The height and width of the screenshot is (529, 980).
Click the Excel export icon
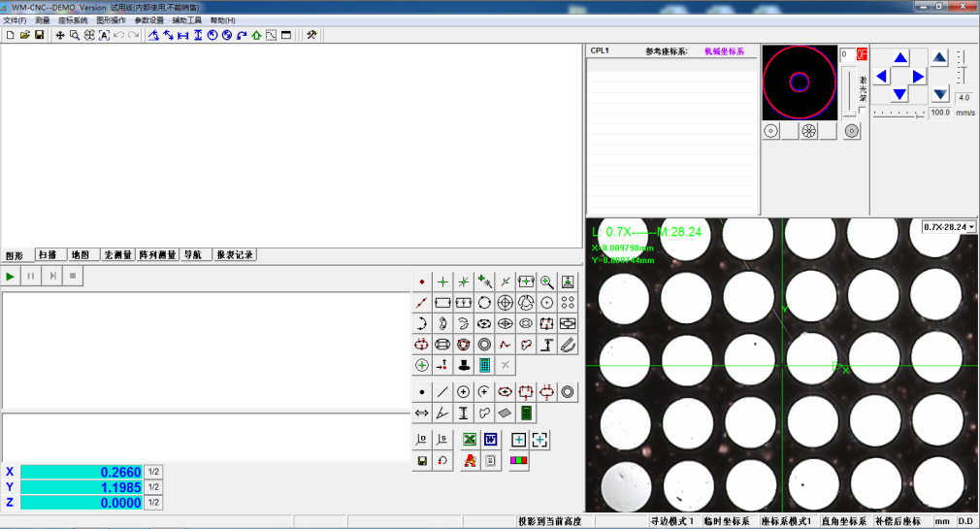tap(470, 440)
